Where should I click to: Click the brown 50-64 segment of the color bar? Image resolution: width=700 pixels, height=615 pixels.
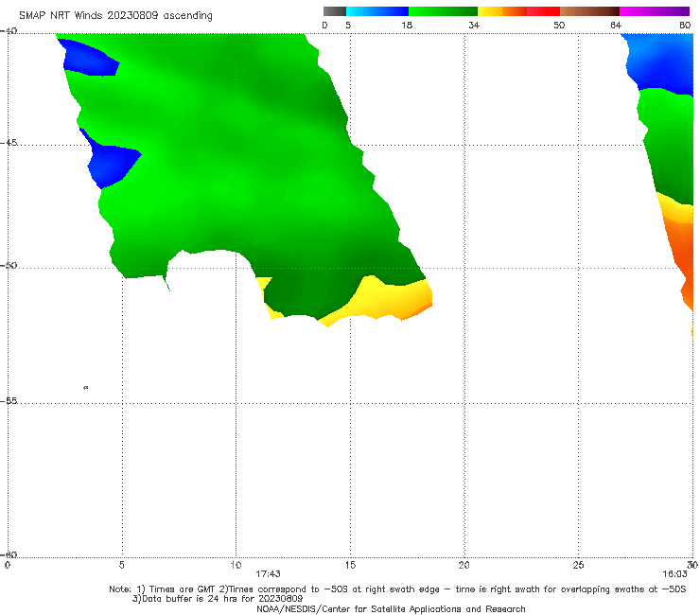pos(589,11)
